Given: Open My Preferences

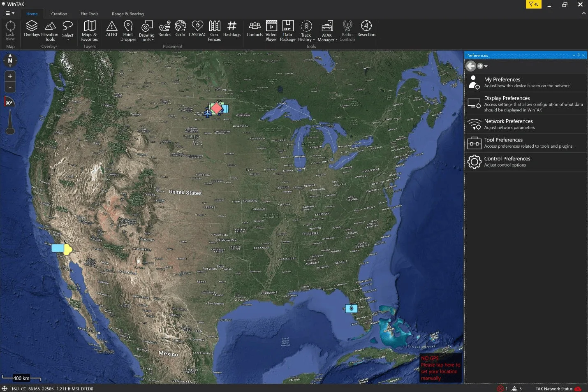Looking at the screenshot, I should [x=525, y=82].
